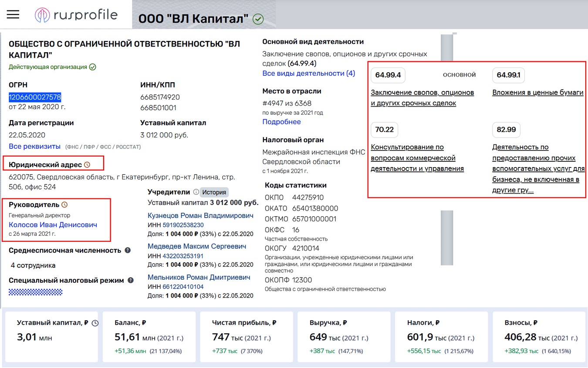Viewport: 588px width, 368px height.
Task: Show help for Среднесписочная численность
Action: [128, 250]
